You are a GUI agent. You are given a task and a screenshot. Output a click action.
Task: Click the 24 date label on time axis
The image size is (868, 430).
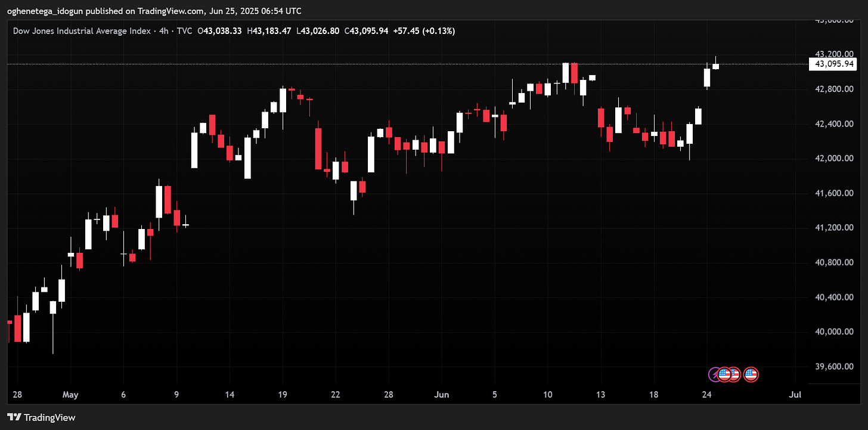click(x=706, y=395)
